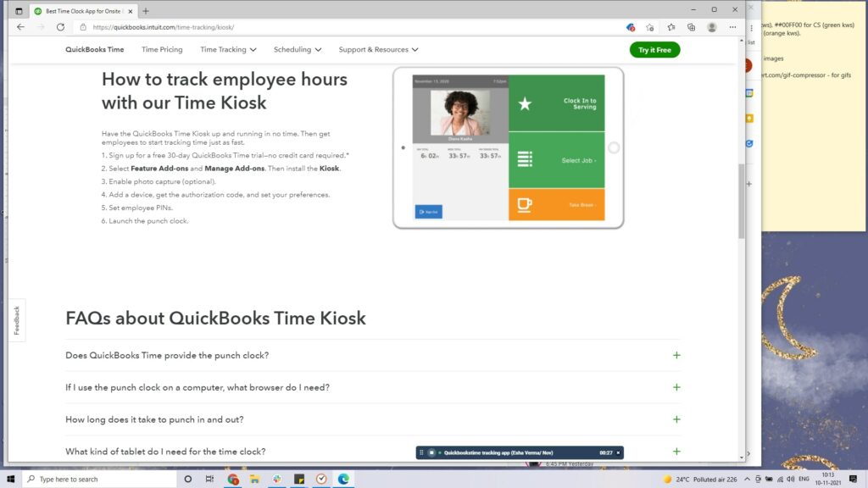
Task: Click the refresh/reload page icon
Action: 59,27
